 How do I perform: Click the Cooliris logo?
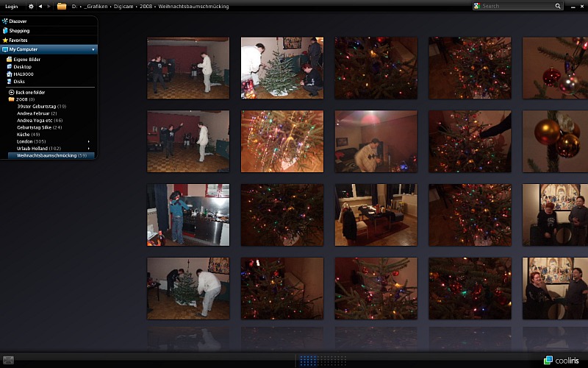point(563,360)
